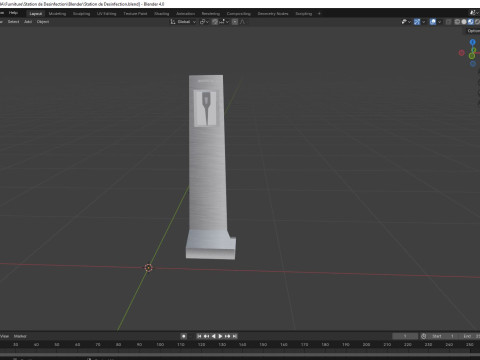
Task: Select rendered viewport shading
Action: (x=477, y=22)
